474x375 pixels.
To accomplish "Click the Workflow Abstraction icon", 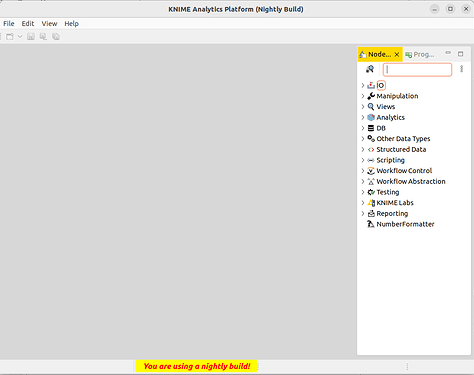I will [x=371, y=182].
